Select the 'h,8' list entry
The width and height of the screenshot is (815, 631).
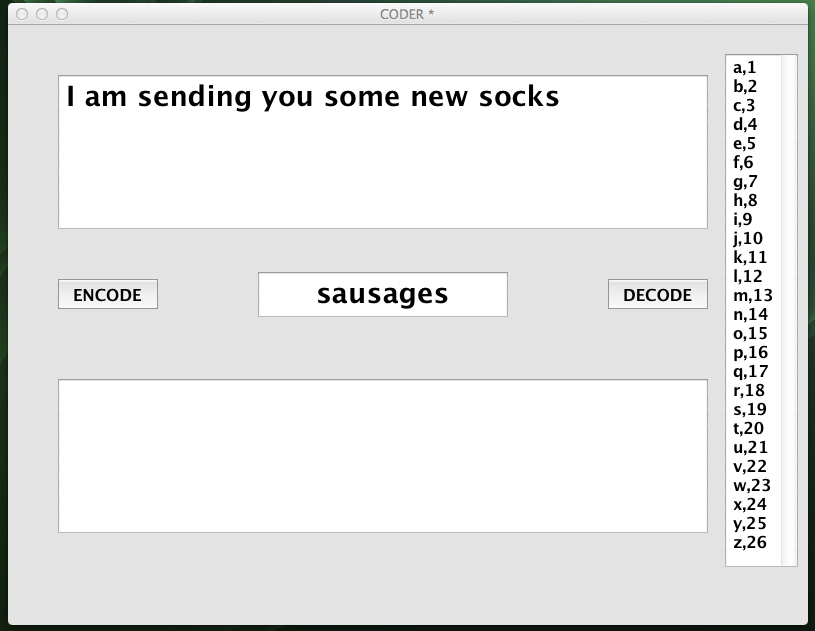click(x=745, y=200)
